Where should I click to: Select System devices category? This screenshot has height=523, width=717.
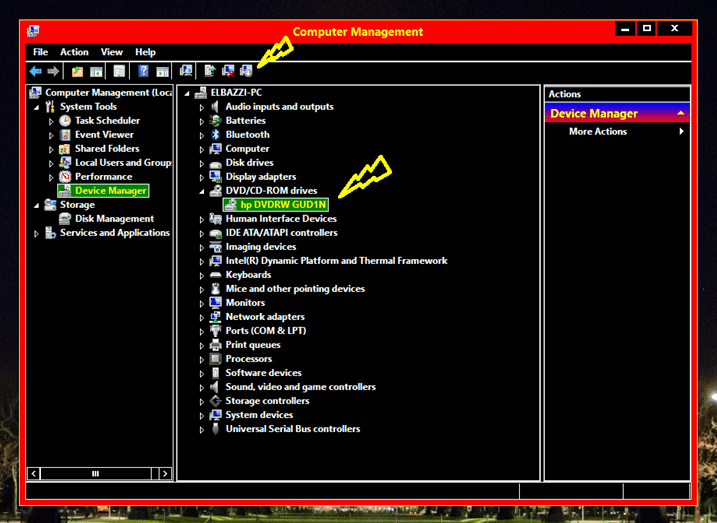[x=259, y=415]
